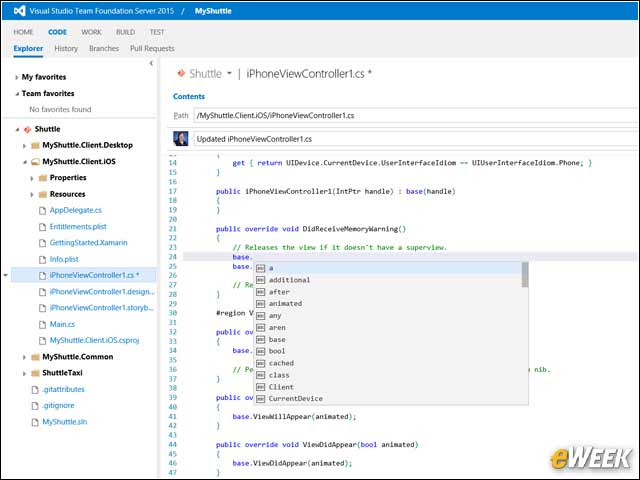Expand the MyShuttle.Client.Desktop folder arrow
Image resolution: width=640 pixels, height=480 pixels.
coord(24,146)
